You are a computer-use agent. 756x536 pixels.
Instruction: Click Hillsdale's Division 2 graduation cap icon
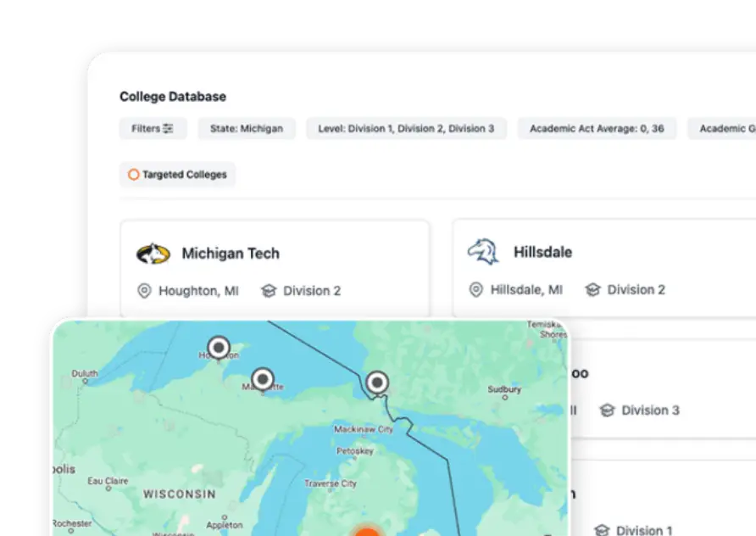pyautogui.click(x=592, y=290)
